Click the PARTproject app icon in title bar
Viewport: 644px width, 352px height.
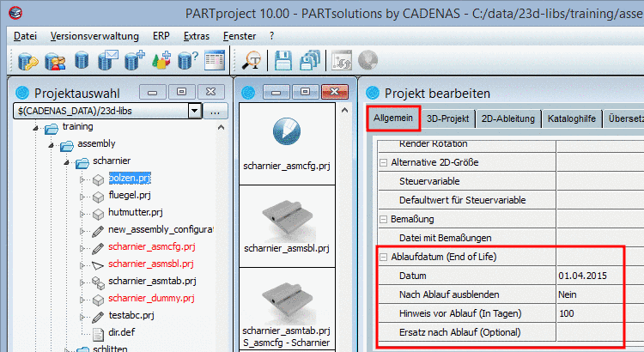(15, 13)
